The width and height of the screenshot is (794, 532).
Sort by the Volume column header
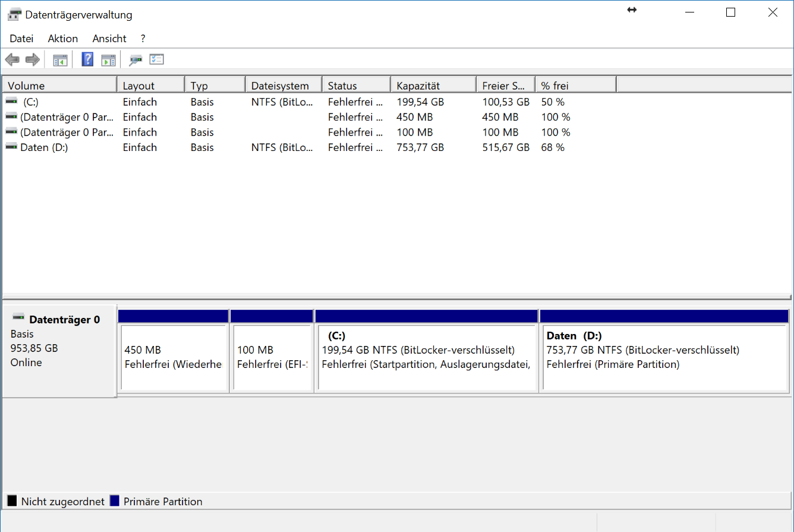(59, 86)
